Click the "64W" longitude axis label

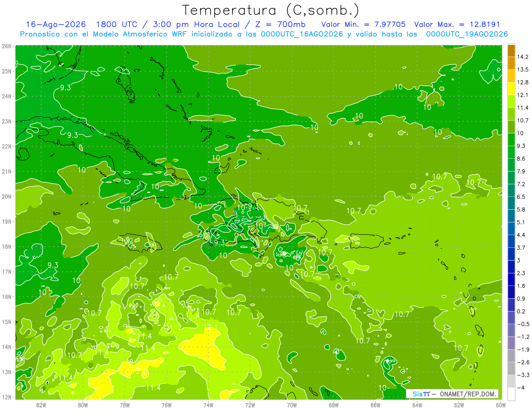point(417,405)
